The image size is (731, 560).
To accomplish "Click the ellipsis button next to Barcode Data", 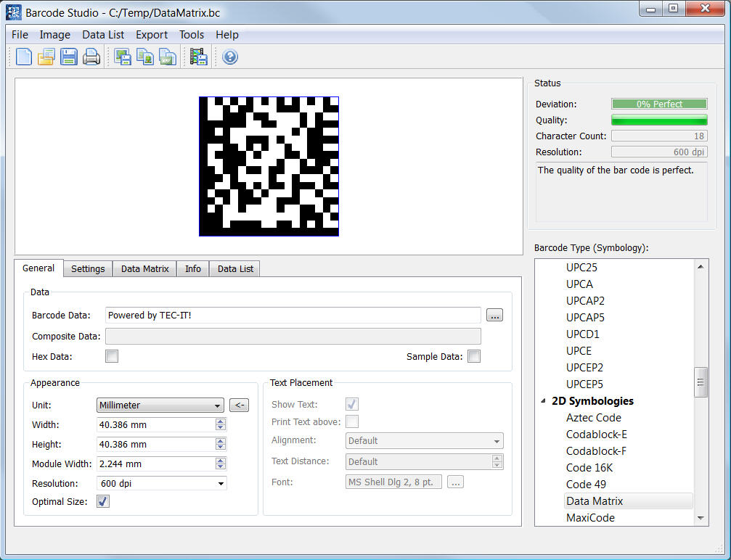I will tap(494, 315).
